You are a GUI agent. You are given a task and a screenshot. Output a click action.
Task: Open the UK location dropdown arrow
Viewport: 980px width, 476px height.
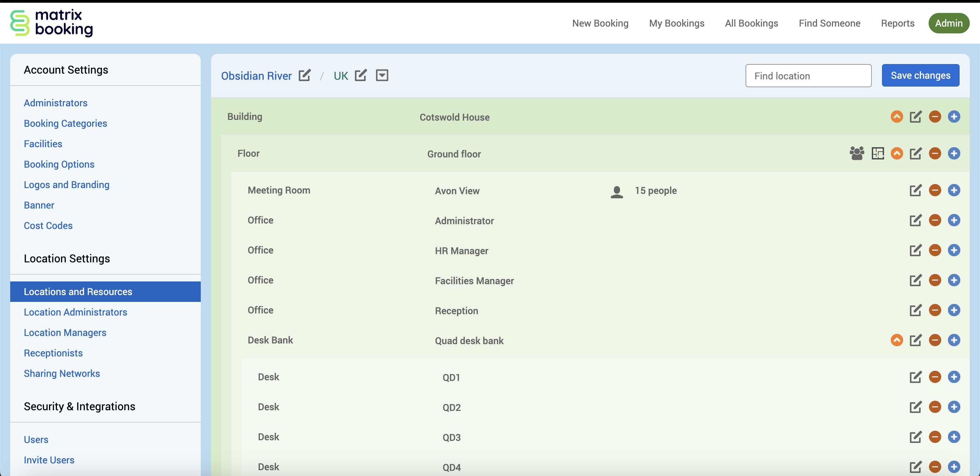382,75
